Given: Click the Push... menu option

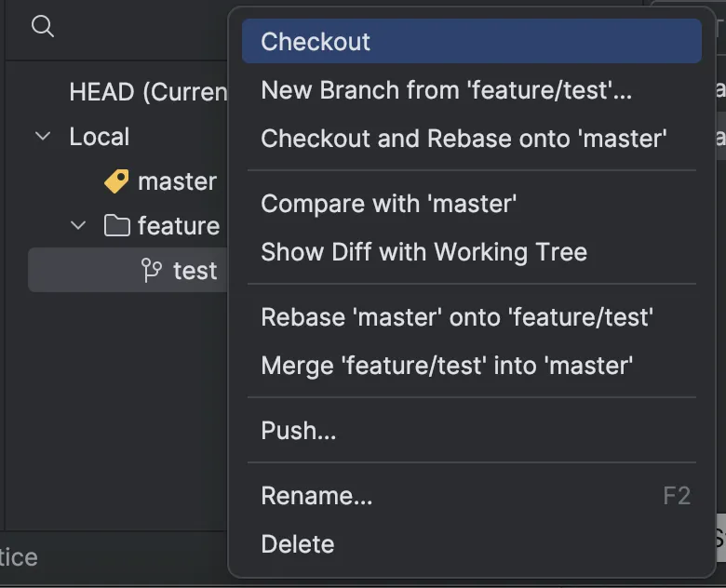Looking at the screenshot, I should click(299, 431).
